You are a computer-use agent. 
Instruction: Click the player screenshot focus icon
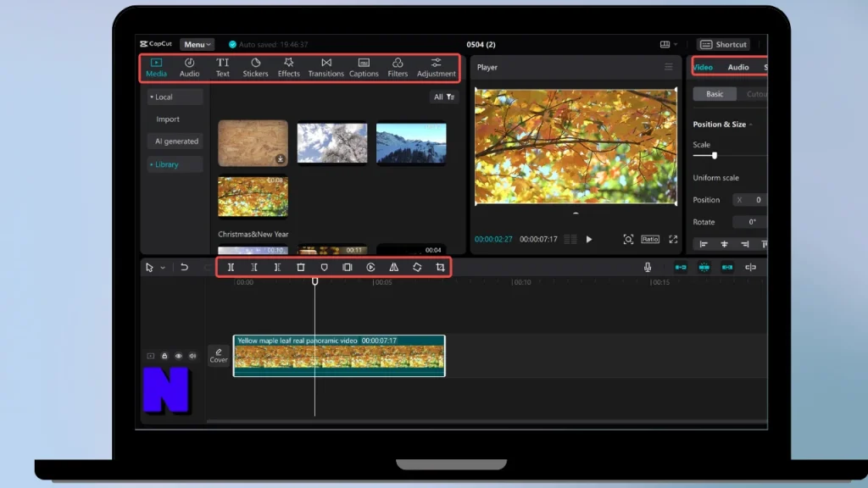628,239
